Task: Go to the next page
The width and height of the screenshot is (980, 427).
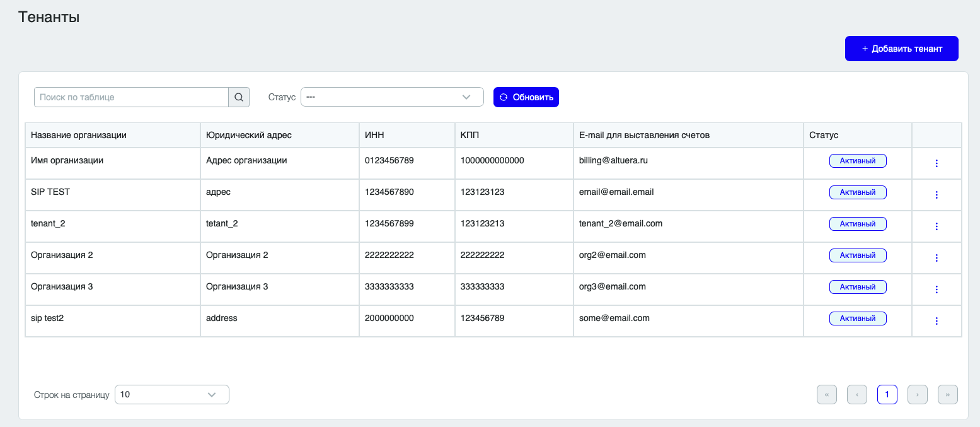Action: (x=918, y=395)
